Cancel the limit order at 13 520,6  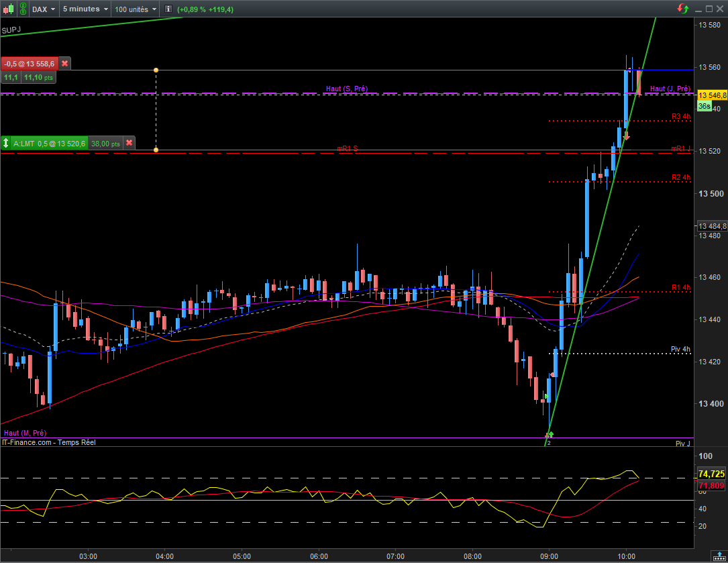tap(129, 143)
